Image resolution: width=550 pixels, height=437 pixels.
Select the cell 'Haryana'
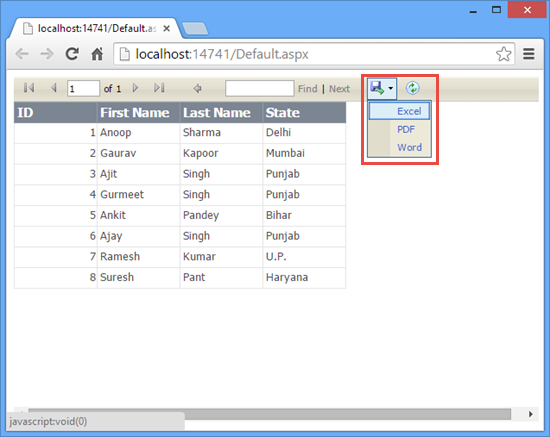(x=304, y=277)
